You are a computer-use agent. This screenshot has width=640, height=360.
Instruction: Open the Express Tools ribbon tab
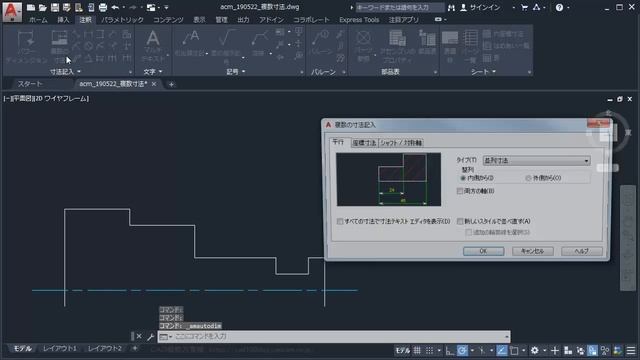pos(359,20)
